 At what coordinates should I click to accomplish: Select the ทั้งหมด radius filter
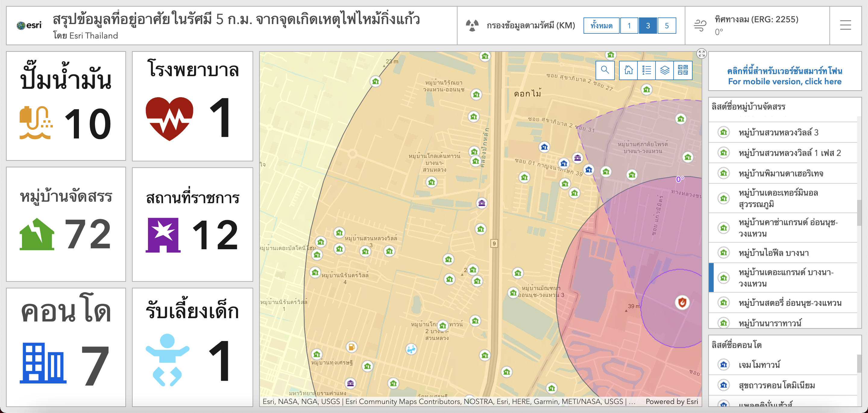601,26
